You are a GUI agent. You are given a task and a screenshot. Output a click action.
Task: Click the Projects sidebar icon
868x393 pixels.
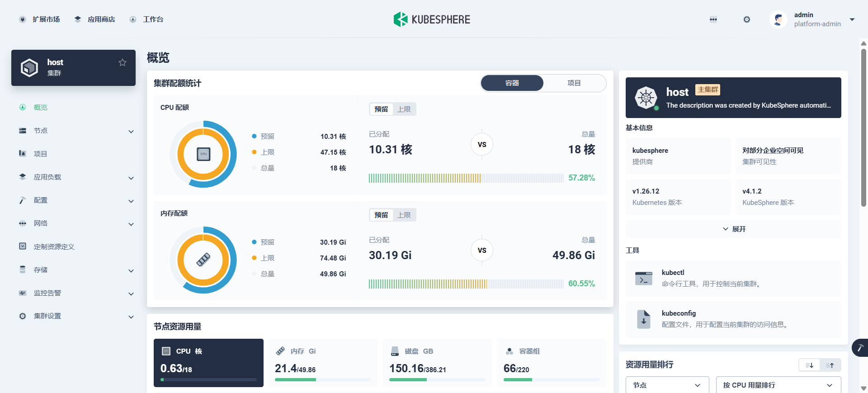pos(23,154)
